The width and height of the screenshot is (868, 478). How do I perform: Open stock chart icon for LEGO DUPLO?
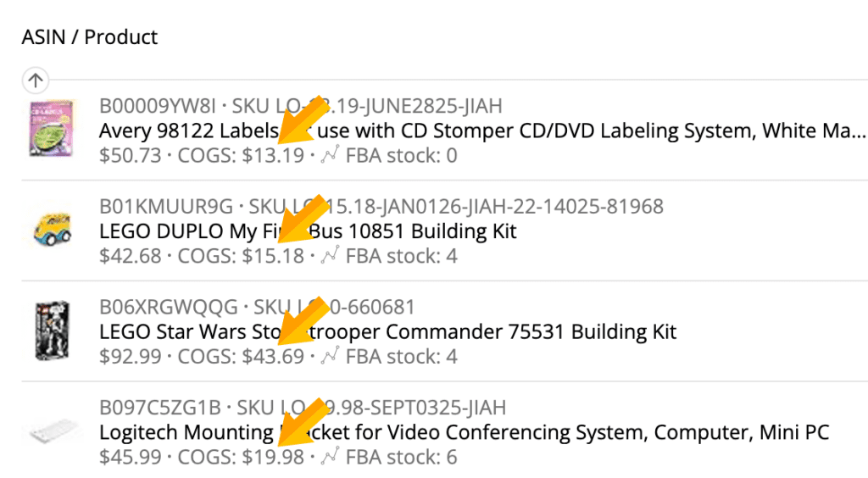pos(331,256)
